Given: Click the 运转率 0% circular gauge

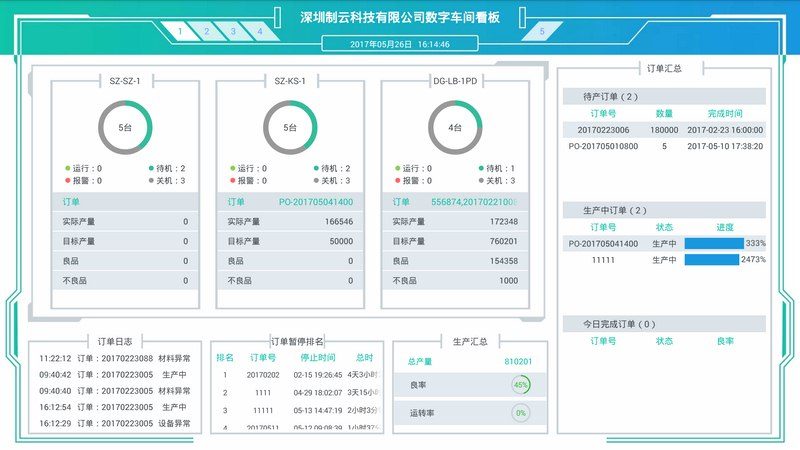Looking at the screenshot, I should point(520,413).
